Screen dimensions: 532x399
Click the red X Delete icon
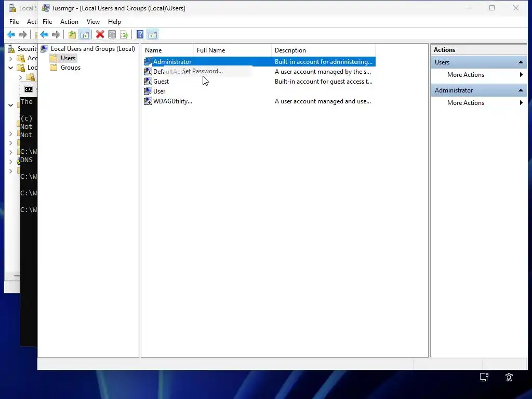pos(100,34)
